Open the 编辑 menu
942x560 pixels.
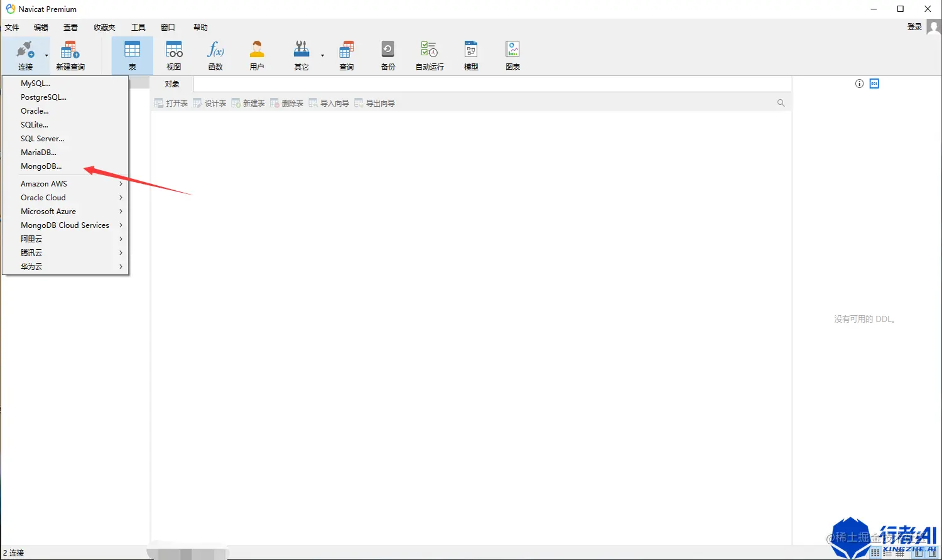tap(41, 28)
